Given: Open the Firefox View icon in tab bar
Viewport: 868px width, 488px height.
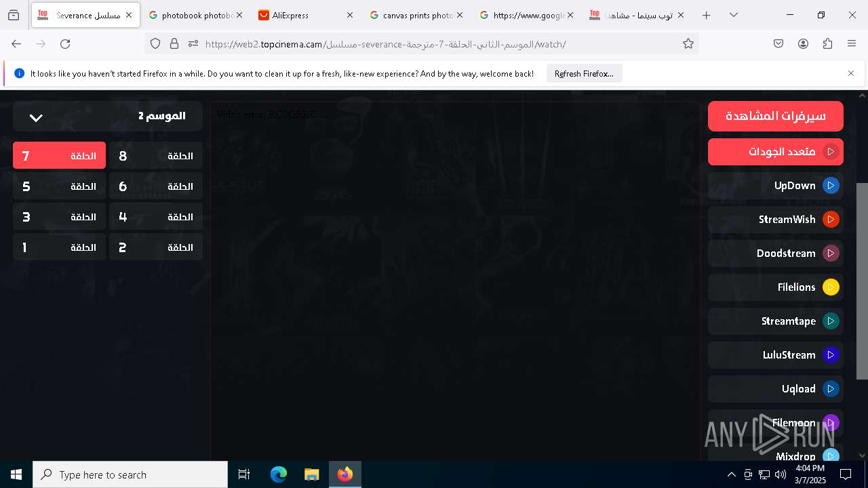Looking at the screenshot, I should pyautogui.click(x=14, y=15).
